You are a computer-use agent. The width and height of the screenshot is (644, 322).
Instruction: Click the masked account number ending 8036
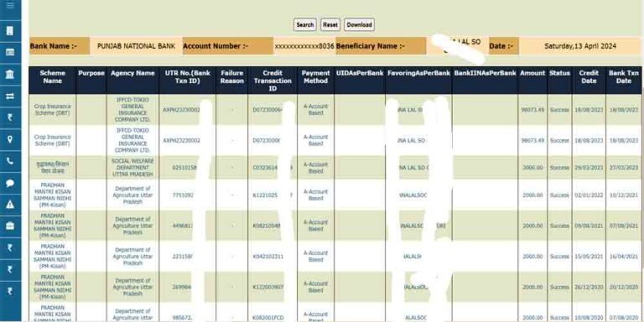tap(304, 46)
